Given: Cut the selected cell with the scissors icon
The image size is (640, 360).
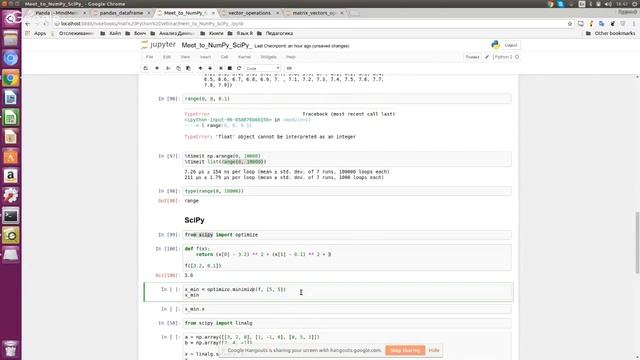Looking at the screenshot, I should (x=168, y=68).
